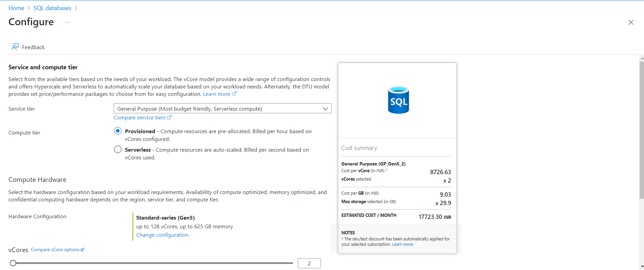This screenshot has width=644, height=270.
Task: Navigate to SQL databases breadcrumb
Action: click(x=52, y=8)
